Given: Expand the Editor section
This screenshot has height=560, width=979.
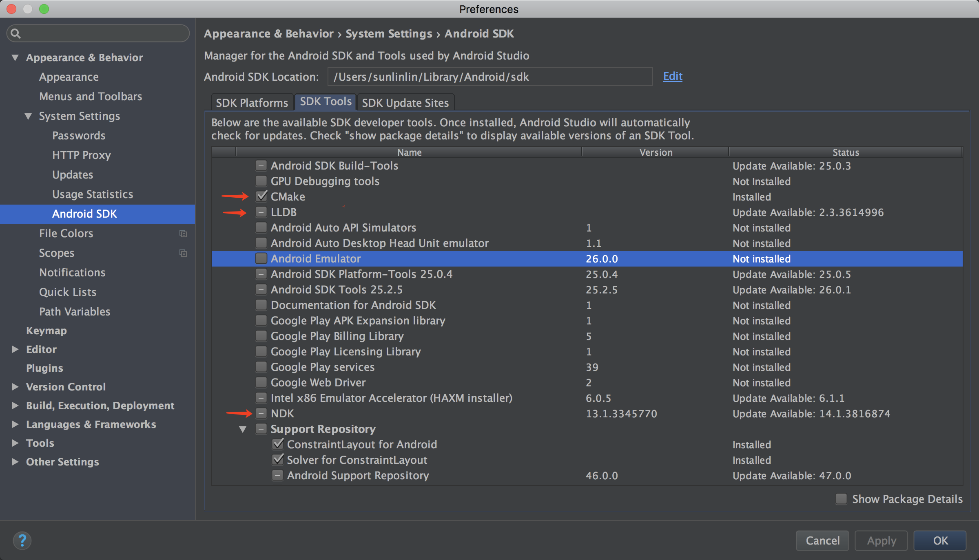Looking at the screenshot, I should [x=15, y=349].
